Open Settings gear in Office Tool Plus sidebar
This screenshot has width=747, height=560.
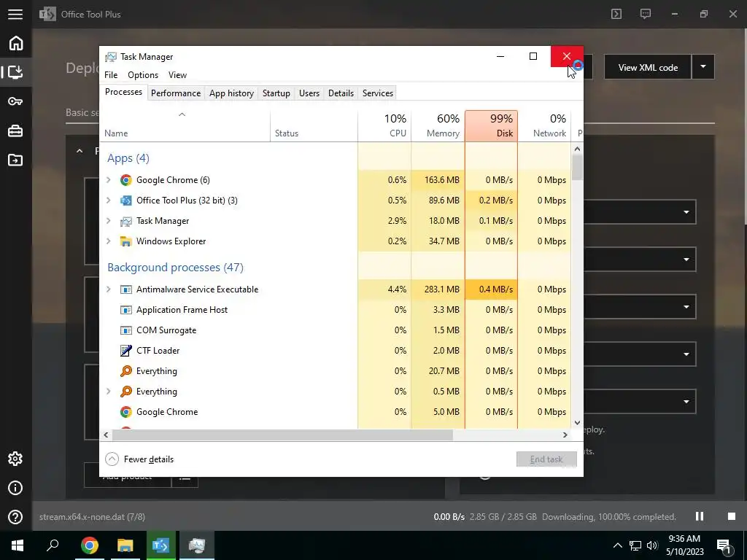(x=15, y=459)
